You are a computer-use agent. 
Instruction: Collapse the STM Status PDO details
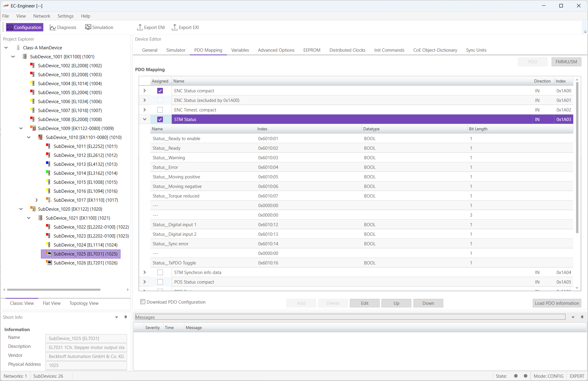pyautogui.click(x=144, y=119)
